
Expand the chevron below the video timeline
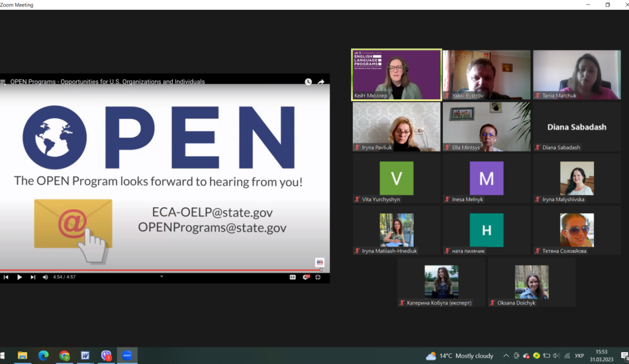[162, 276]
